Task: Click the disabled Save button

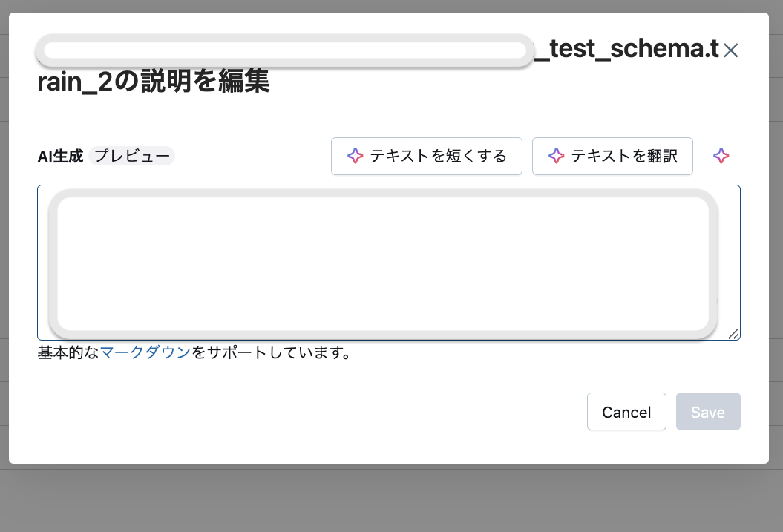Action: tap(708, 412)
